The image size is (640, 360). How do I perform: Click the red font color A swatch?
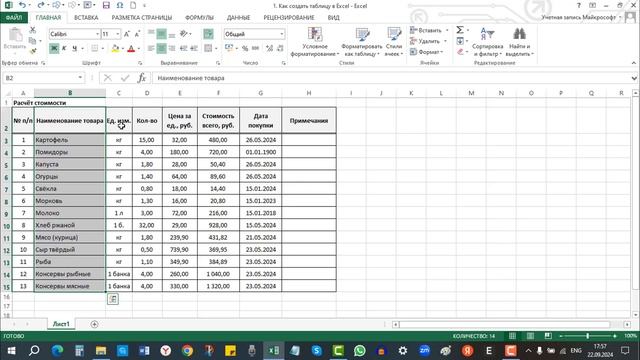[131, 49]
